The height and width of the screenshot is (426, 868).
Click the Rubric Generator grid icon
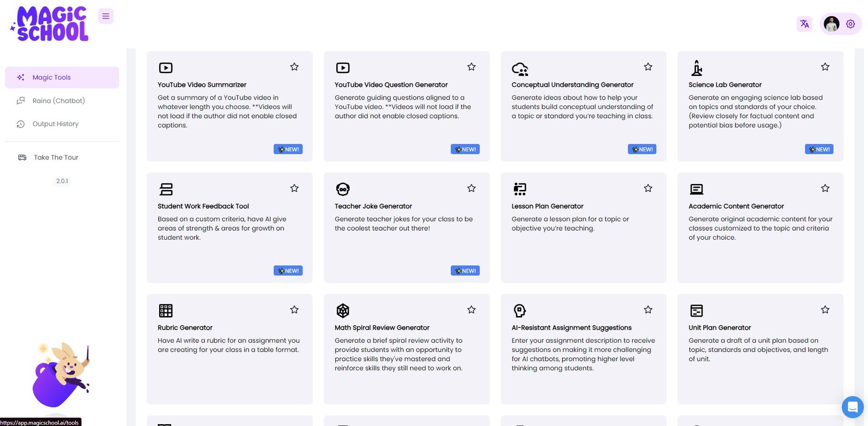coord(165,311)
